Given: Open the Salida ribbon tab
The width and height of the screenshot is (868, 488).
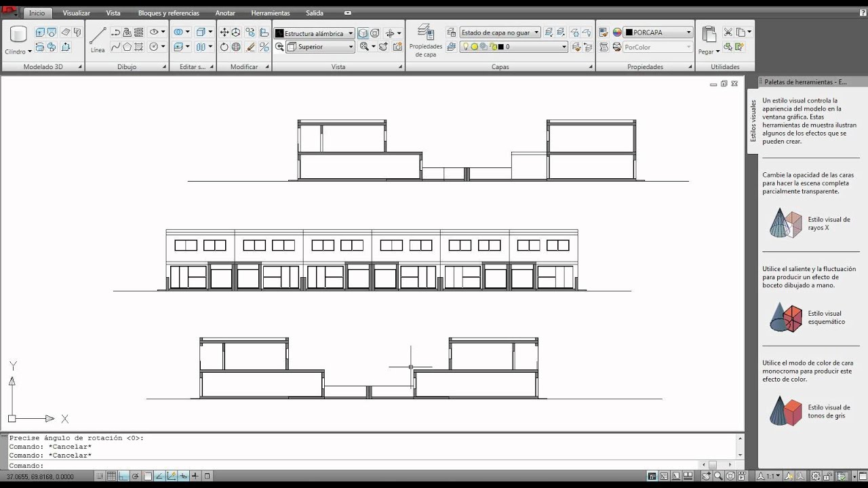Looking at the screenshot, I should pos(314,13).
